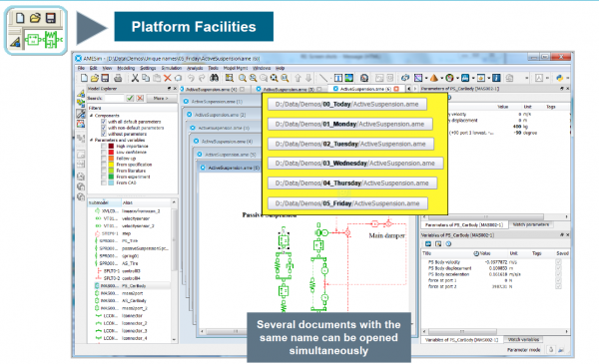Click the Print icon in toolbar

coord(118,78)
